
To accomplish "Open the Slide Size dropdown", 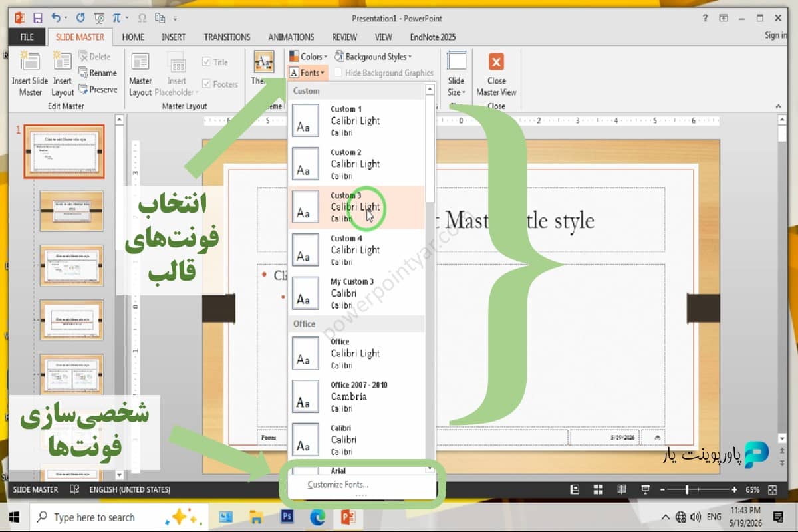I will click(x=456, y=74).
